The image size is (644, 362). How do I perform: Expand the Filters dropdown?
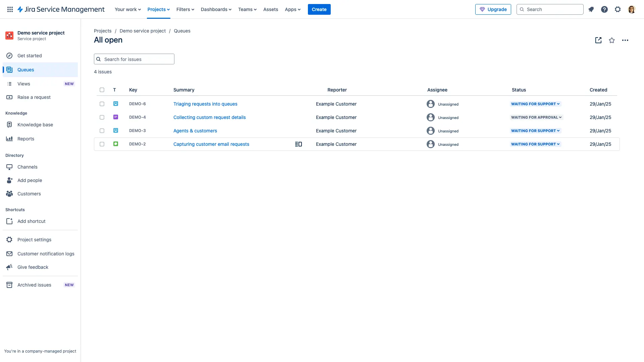click(185, 9)
